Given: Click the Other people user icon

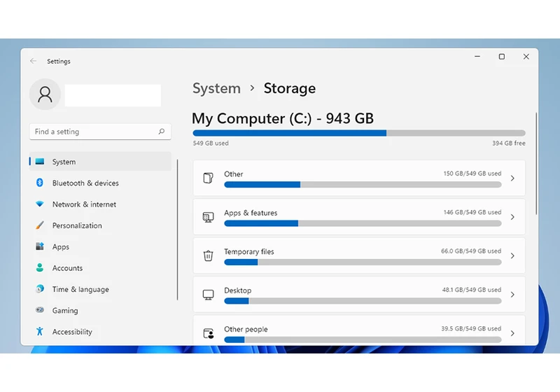Looking at the screenshot, I should [x=208, y=333].
